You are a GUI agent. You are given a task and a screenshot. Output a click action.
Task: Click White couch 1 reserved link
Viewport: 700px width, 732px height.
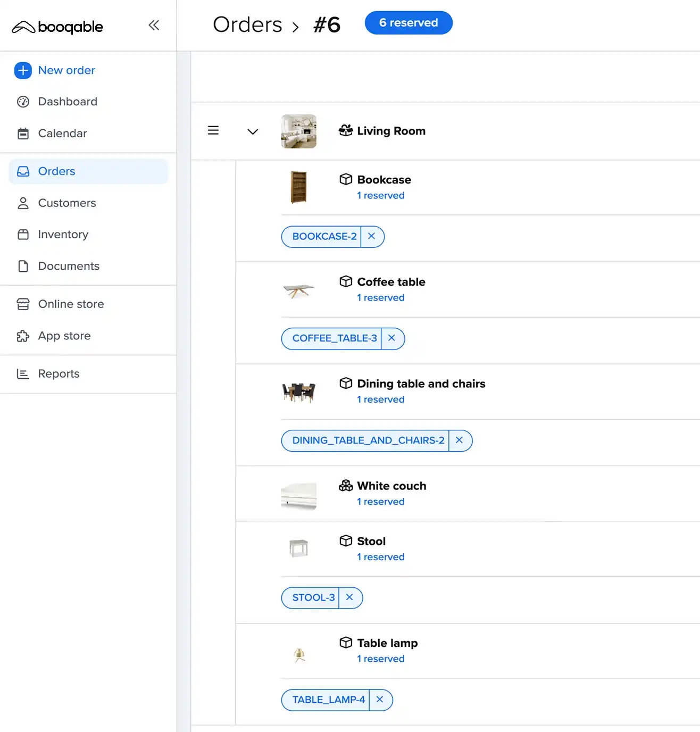381,502
